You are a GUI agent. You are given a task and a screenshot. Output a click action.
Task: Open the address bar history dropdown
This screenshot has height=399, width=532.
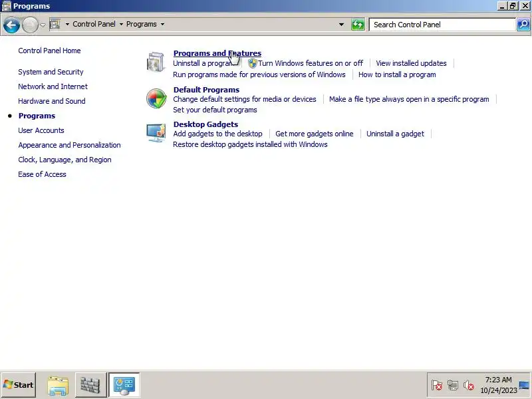click(x=341, y=25)
